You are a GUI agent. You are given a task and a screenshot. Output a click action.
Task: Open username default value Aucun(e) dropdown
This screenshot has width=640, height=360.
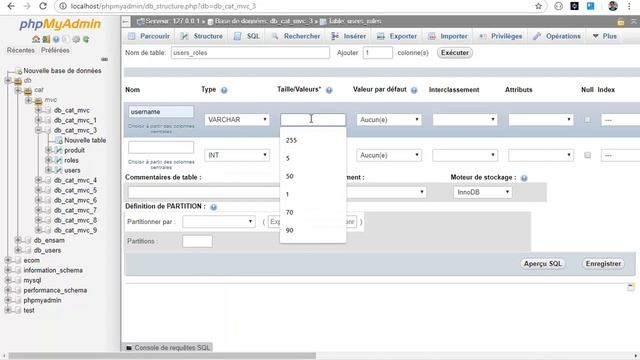pyautogui.click(x=389, y=120)
